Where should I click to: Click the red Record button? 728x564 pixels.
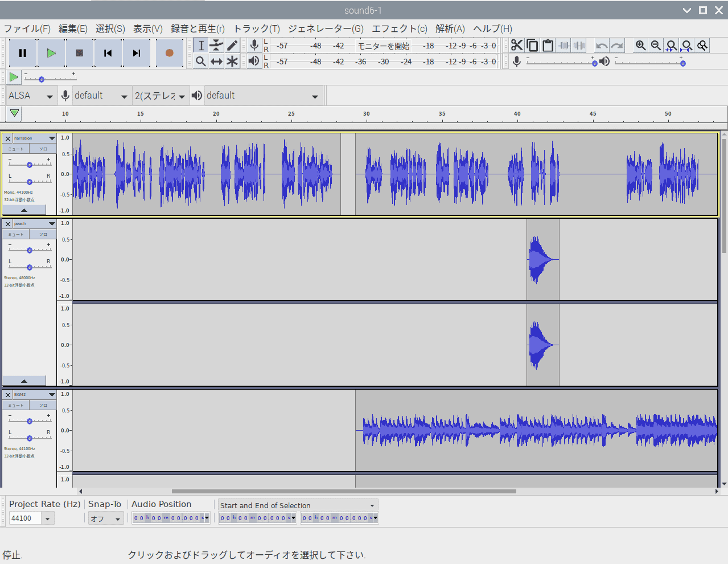[169, 53]
